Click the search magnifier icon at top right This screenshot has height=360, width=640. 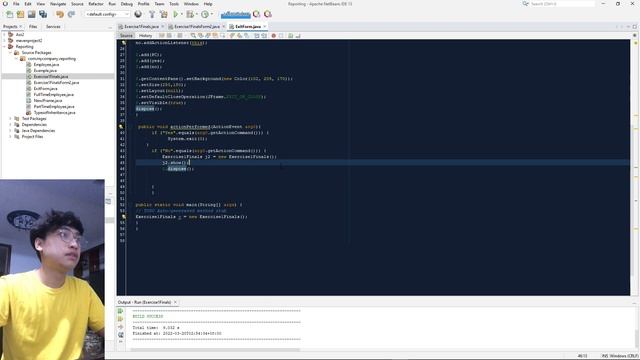[525, 4]
